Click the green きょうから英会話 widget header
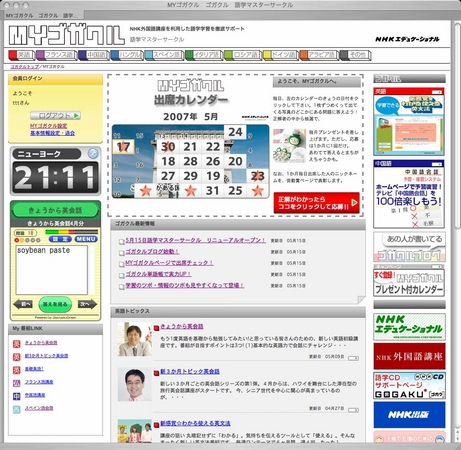Viewport: 461px width, 450px height. 55,210
